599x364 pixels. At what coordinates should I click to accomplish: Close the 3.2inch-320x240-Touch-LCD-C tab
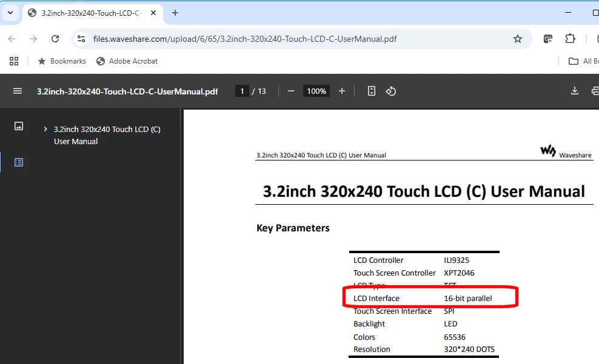point(153,13)
